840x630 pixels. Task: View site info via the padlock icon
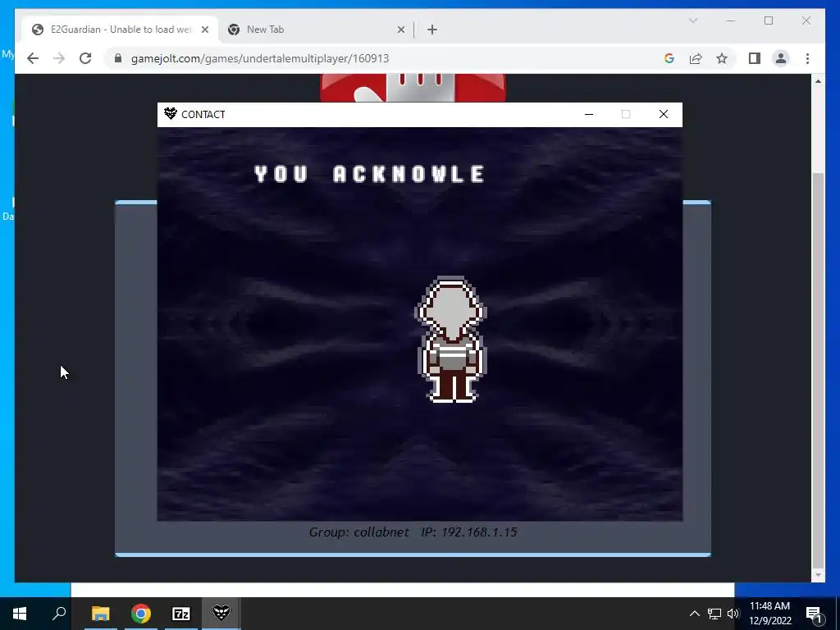(118, 58)
